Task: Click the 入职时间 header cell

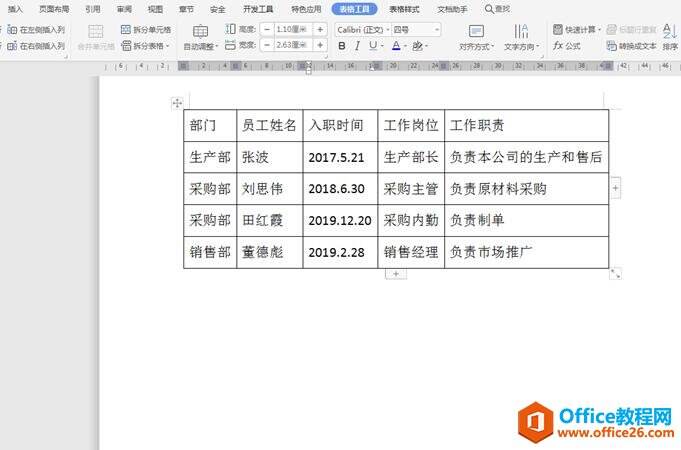Action: click(340, 126)
